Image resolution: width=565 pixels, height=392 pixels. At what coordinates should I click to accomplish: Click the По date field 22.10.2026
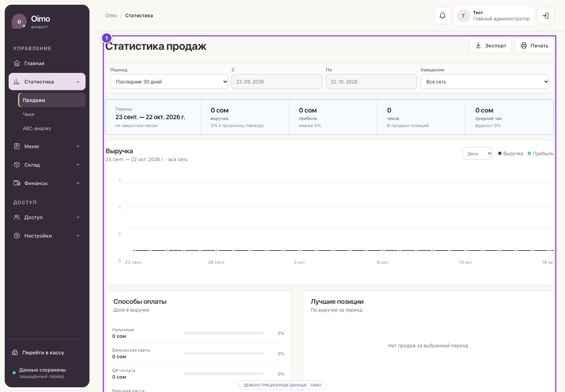[372, 82]
